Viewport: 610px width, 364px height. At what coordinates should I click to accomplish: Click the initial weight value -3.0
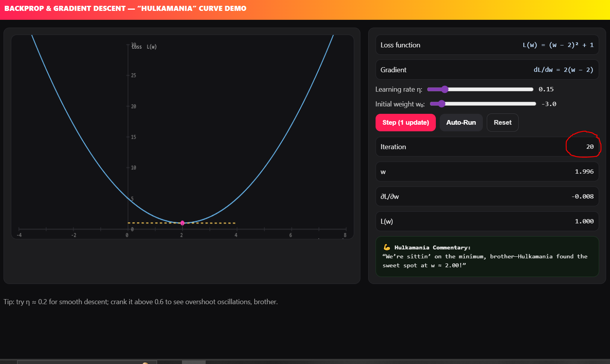pos(549,104)
